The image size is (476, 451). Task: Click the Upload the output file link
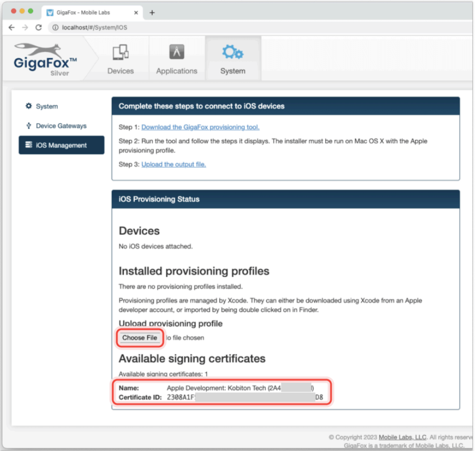pyautogui.click(x=173, y=164)
